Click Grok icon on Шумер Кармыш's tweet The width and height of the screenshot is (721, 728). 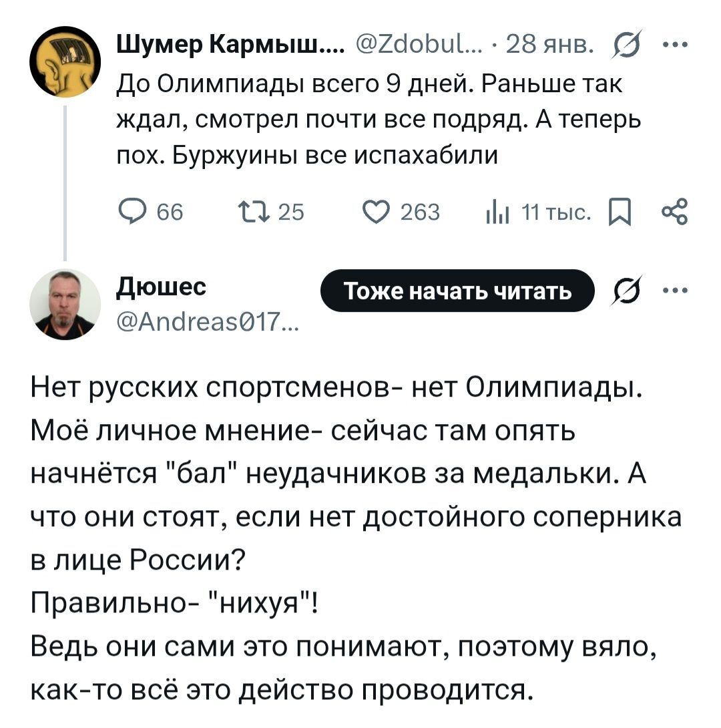pyautogui.click(x=624, y=47)
